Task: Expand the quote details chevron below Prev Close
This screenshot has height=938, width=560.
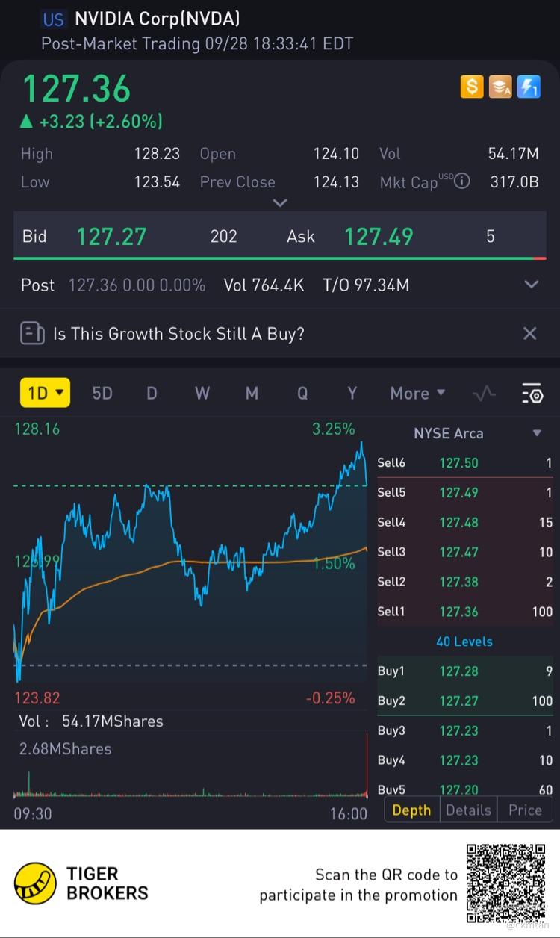Action: coord(280,202)
